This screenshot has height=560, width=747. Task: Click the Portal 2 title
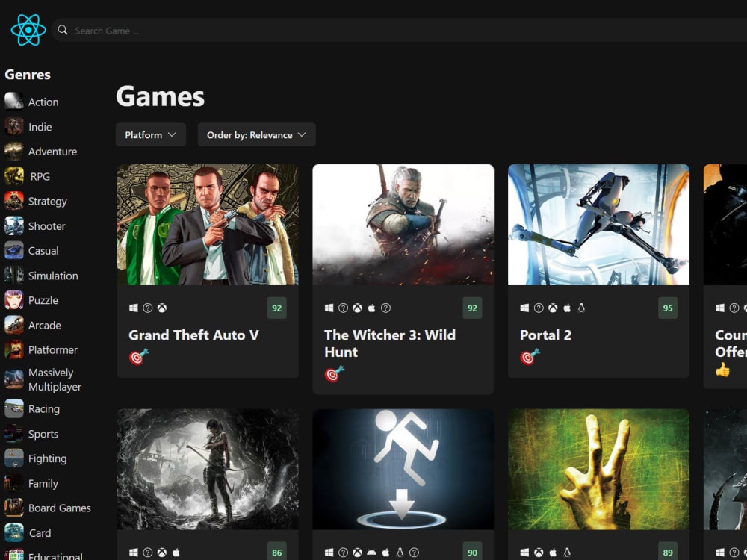click(545, 335)
